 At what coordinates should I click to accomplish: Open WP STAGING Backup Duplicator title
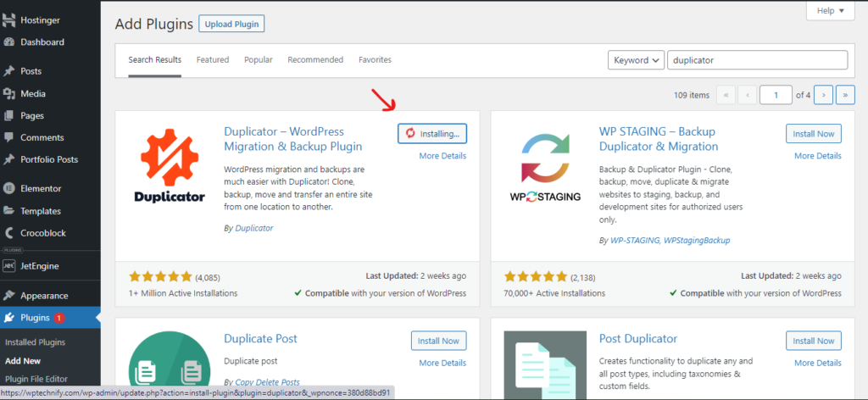coord(659,139)
